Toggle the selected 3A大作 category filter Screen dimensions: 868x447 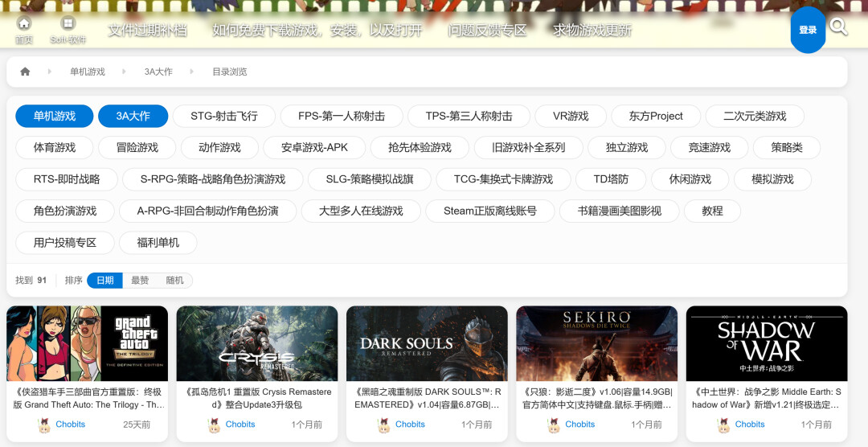coord(133,116)
